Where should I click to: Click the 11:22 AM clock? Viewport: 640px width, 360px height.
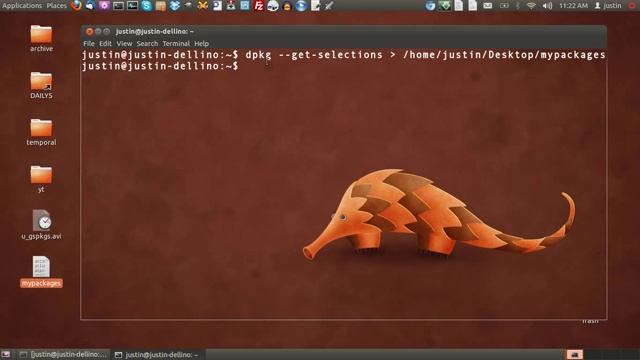click(x=573, y=6)
